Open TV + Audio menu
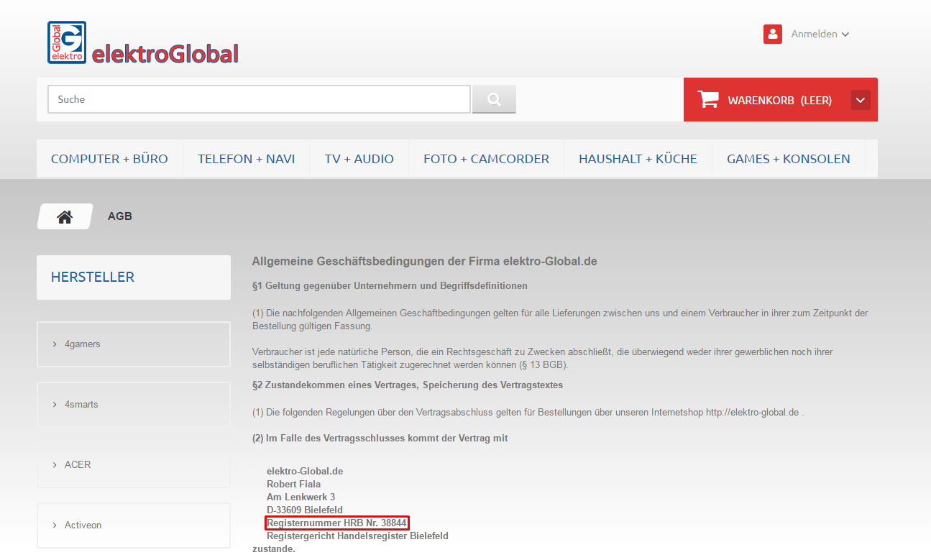931x560 pixels. click(x=359, y=159)
